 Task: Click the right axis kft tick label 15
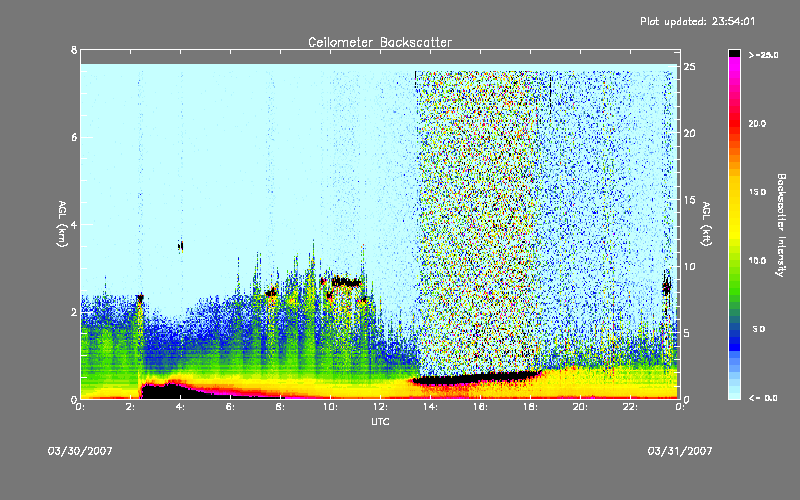coord(690,200)
